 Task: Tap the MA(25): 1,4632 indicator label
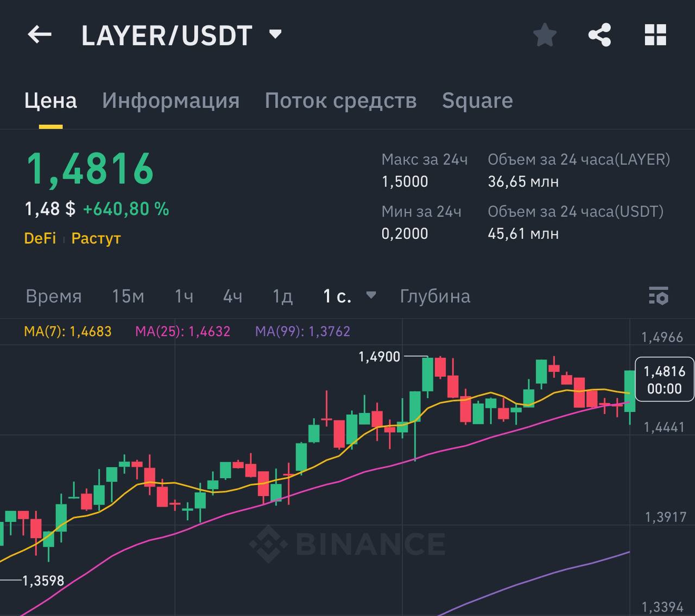[x=183, y=332]
